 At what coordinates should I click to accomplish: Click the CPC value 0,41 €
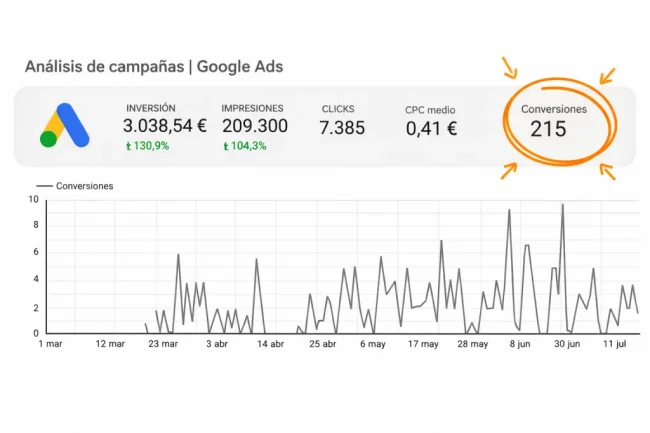[432, 128]
